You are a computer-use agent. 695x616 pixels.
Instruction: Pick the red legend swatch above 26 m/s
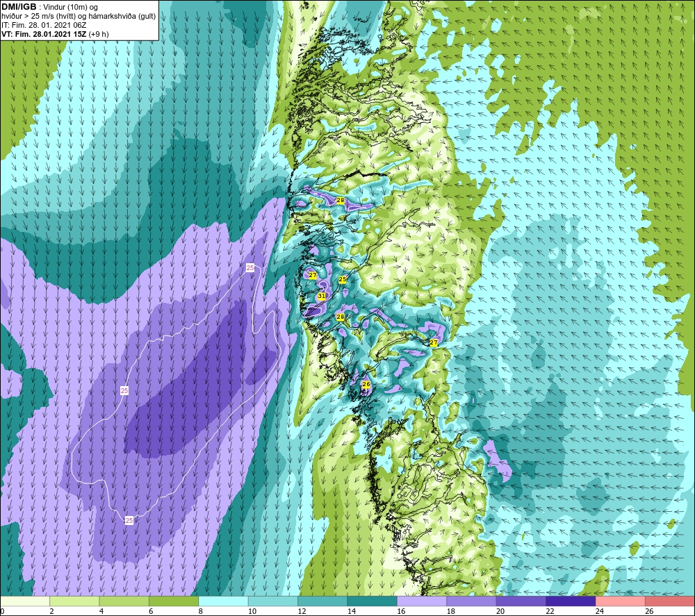(x=670, y=601)
